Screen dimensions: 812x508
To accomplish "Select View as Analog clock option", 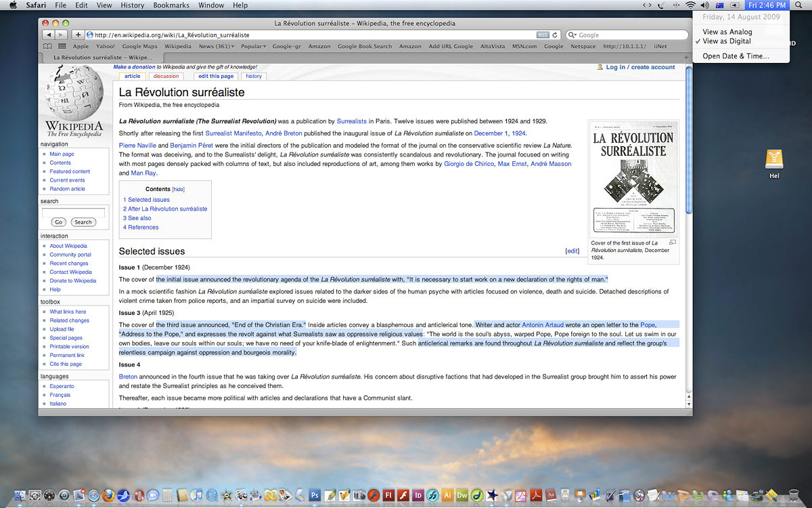I will pyautogui.click(x=727, y=32).
